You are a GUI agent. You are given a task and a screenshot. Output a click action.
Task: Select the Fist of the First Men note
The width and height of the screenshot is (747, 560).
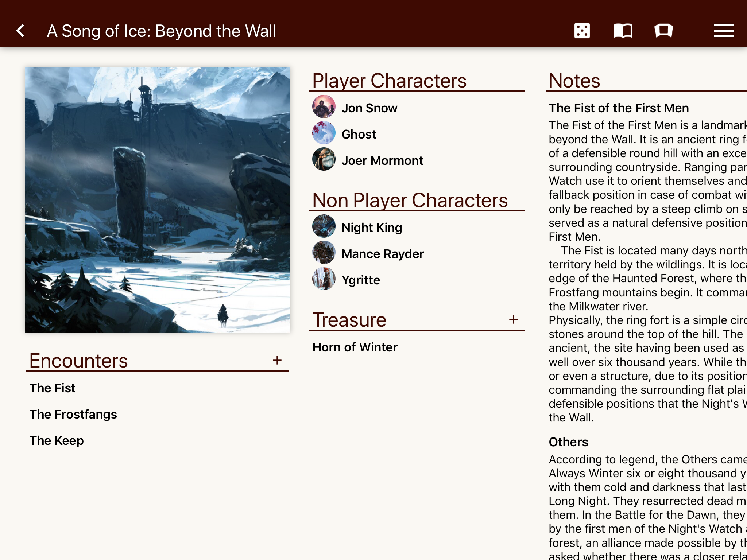(x=619, y=108)
